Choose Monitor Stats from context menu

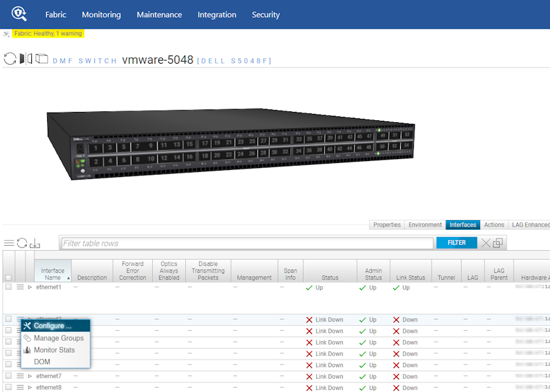[x=56, y=350]
